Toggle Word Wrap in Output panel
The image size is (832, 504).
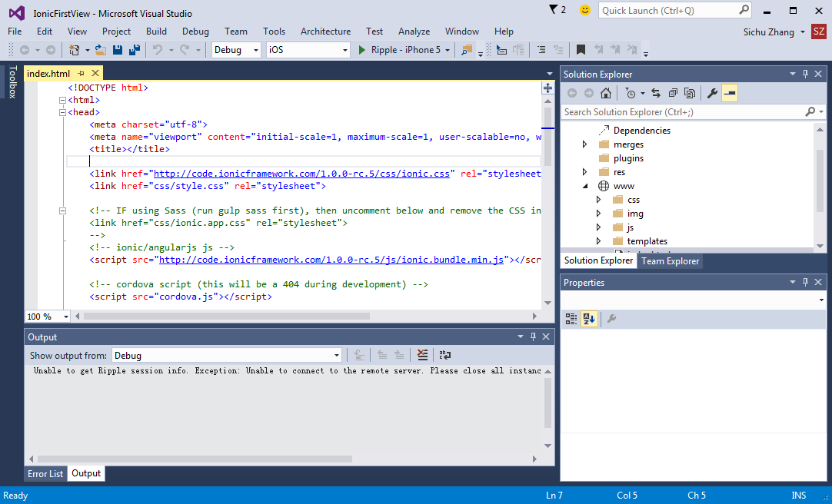(x=444, y=355)
